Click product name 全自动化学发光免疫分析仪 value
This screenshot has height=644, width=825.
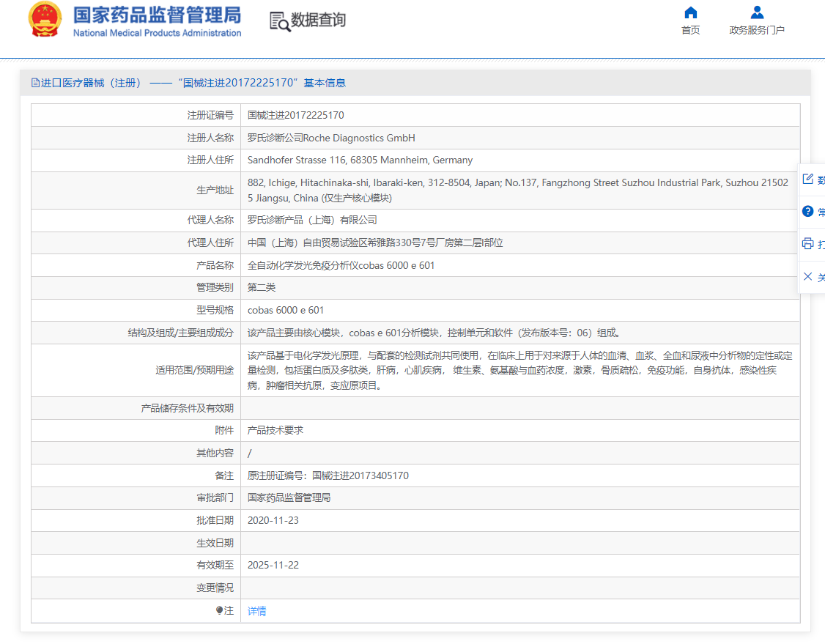coord(341,265)
